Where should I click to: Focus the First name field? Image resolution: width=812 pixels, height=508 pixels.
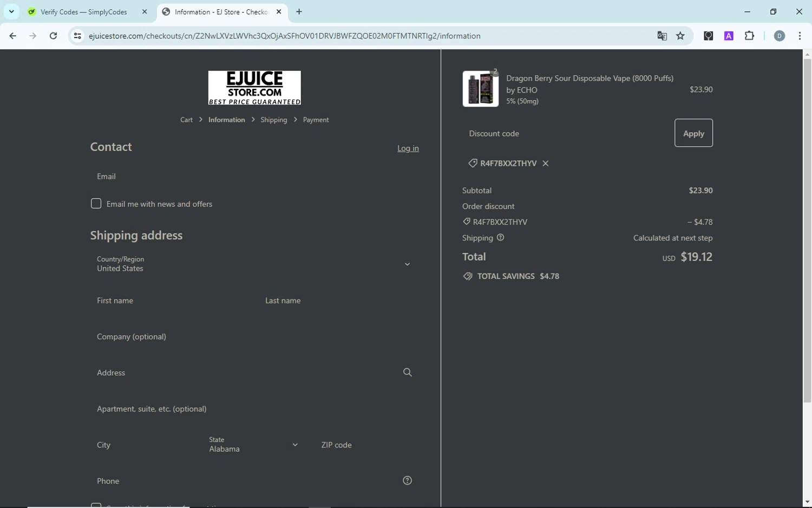[171, 301]
